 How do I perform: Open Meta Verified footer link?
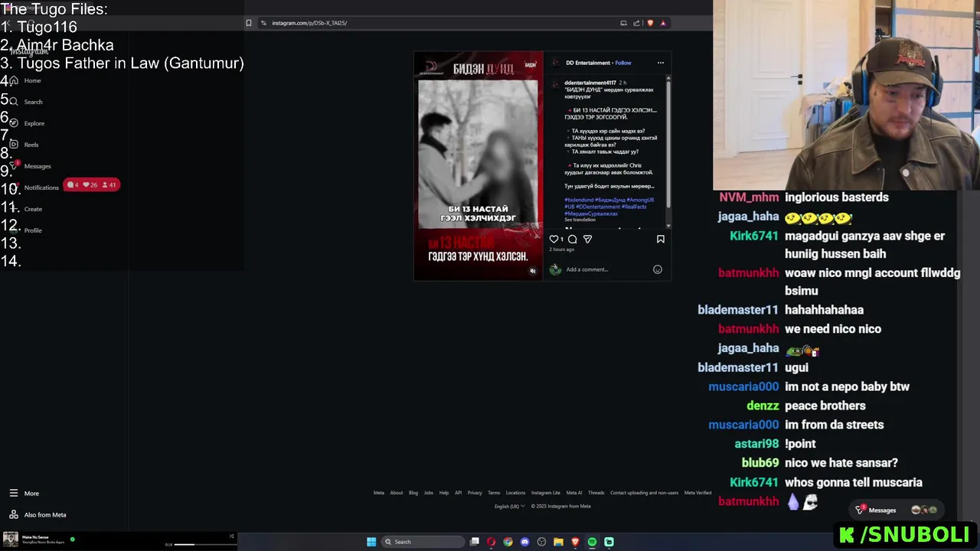coord(697,493)
